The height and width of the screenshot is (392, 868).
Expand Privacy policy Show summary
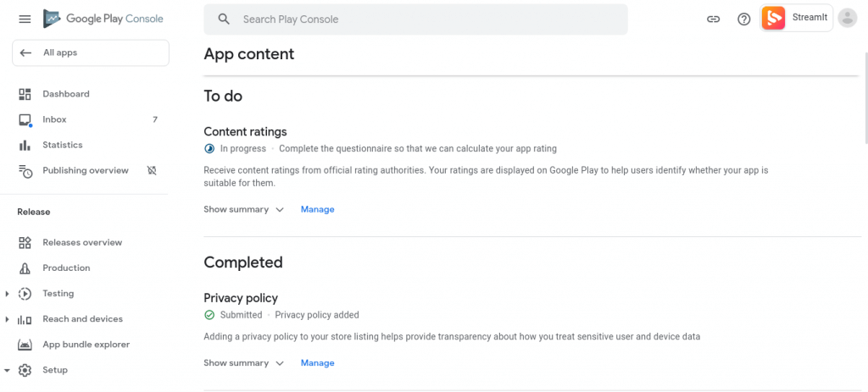coord(243,363)
